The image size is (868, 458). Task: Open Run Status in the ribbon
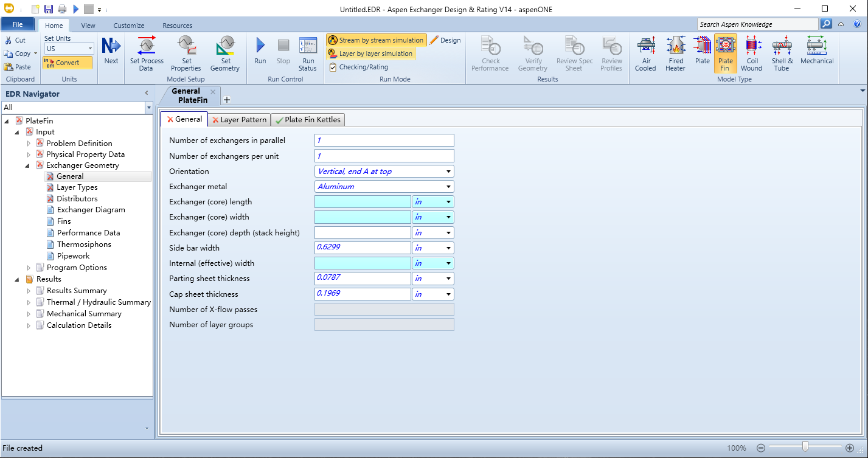point(308,54)
